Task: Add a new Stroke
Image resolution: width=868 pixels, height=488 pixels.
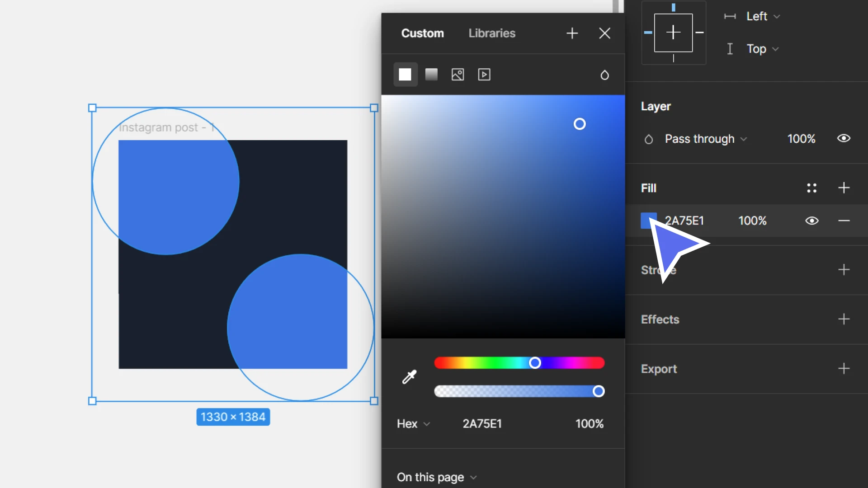Action: point(844,270)
